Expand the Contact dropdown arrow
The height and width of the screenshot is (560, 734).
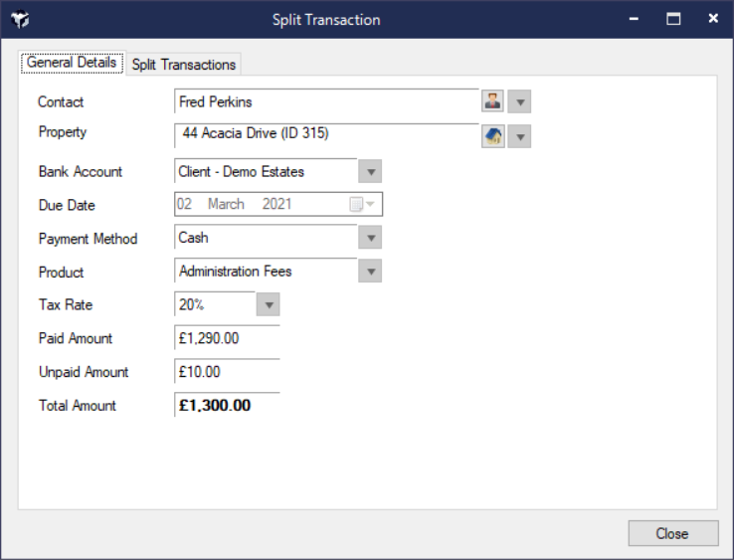click(x=519, y=101)
